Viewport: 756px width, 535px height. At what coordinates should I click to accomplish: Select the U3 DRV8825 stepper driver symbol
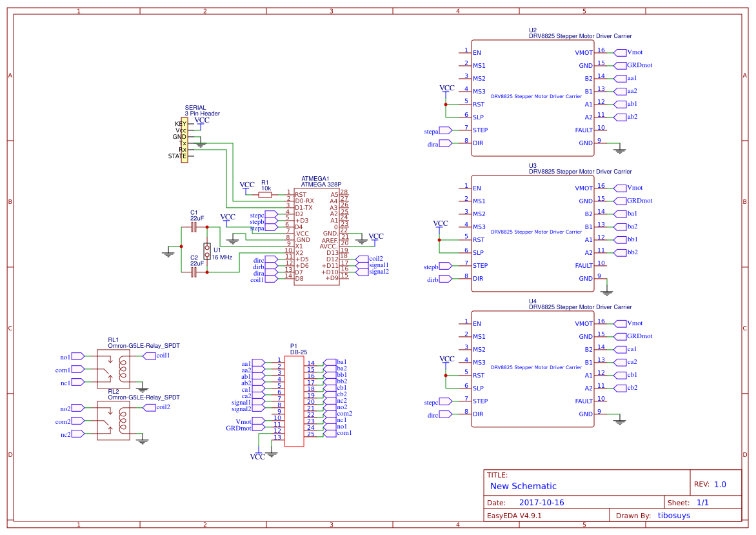(x=532, y=232)
